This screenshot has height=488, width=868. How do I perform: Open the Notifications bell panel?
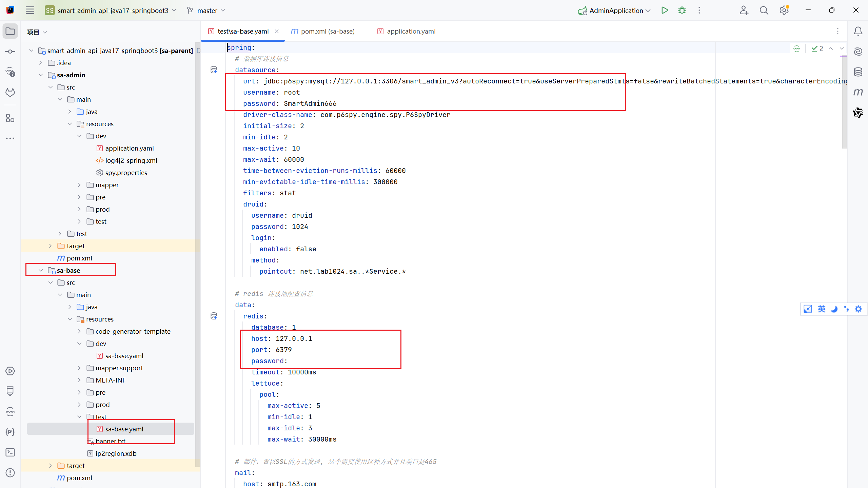click(x=858, y=31)
